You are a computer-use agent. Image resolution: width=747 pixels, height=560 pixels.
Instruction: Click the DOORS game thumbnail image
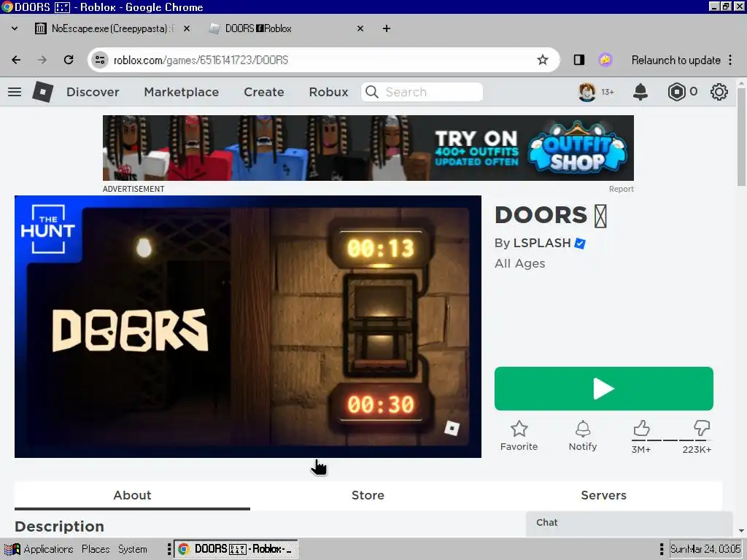(248, 327)
